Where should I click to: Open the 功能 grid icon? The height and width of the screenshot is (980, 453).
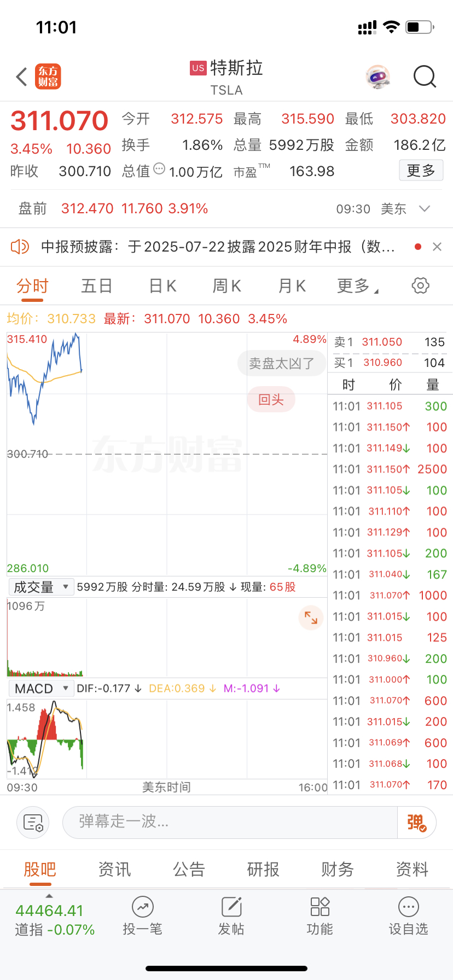320,907
